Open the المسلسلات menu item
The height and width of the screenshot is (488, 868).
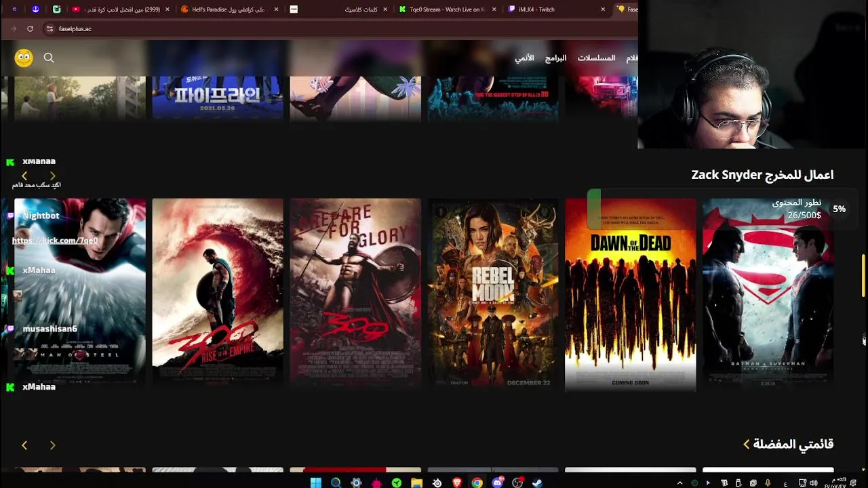(x=596, y=58)
